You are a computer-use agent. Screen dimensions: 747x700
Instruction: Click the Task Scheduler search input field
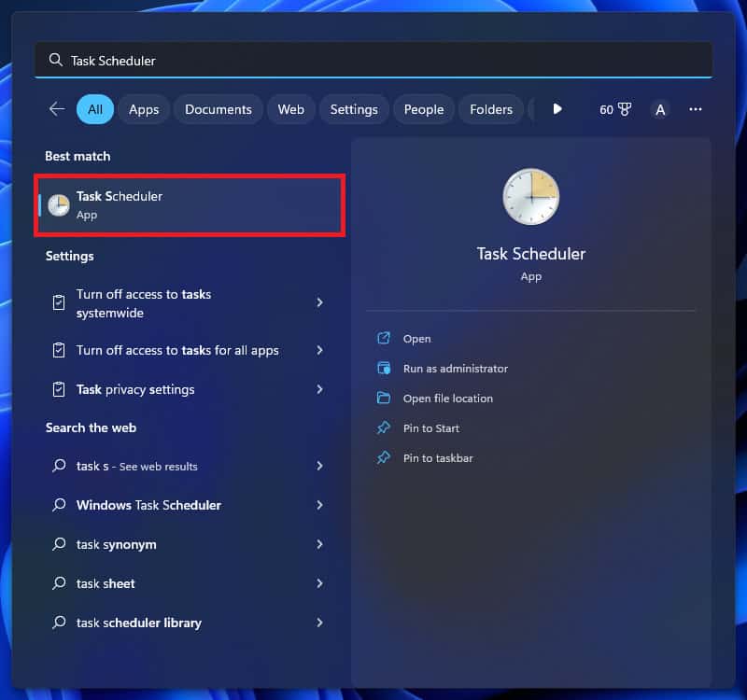click(373, 60)
